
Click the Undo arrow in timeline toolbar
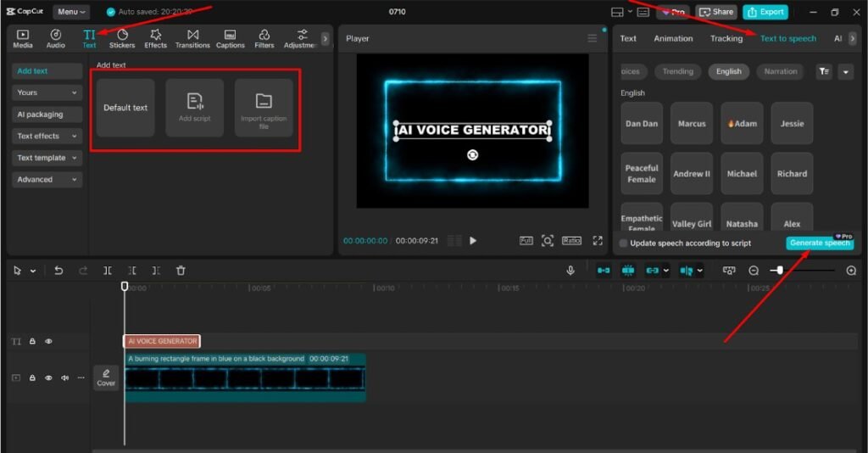point(58,271)
